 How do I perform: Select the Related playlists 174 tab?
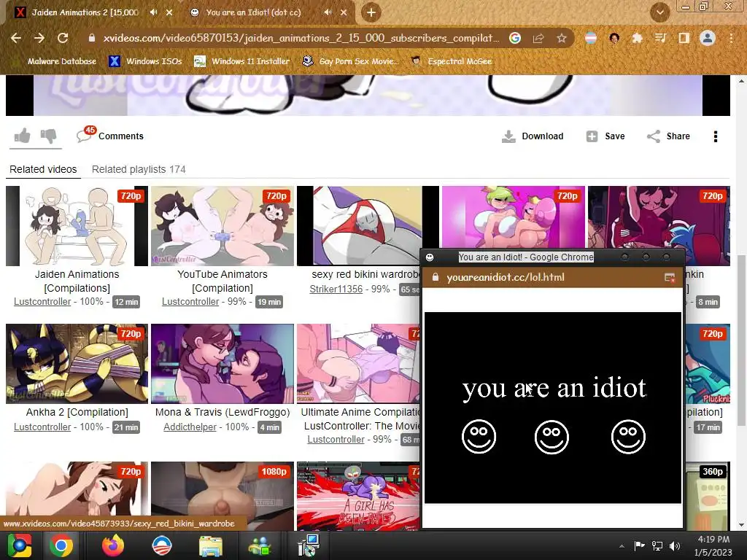(139, 169)
